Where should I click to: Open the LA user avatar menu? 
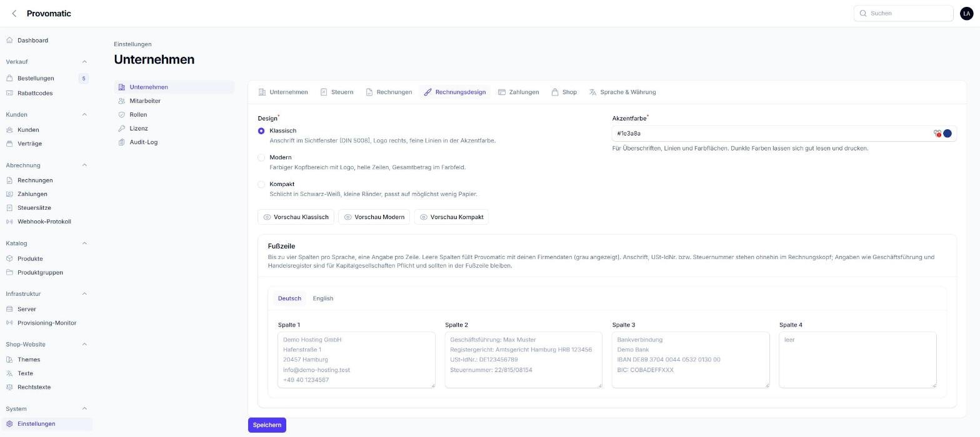(966, 13)
